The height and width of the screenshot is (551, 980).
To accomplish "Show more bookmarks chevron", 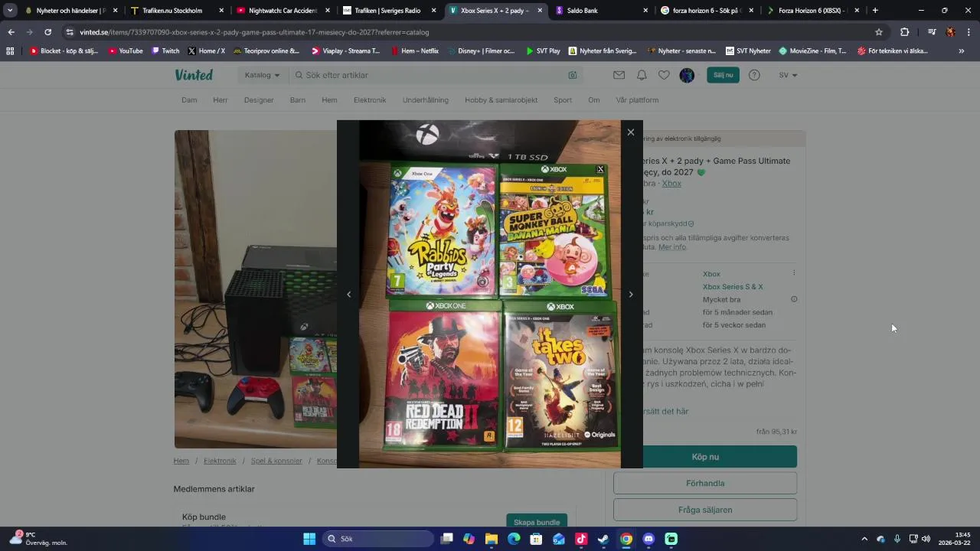I will coord(962,51).
